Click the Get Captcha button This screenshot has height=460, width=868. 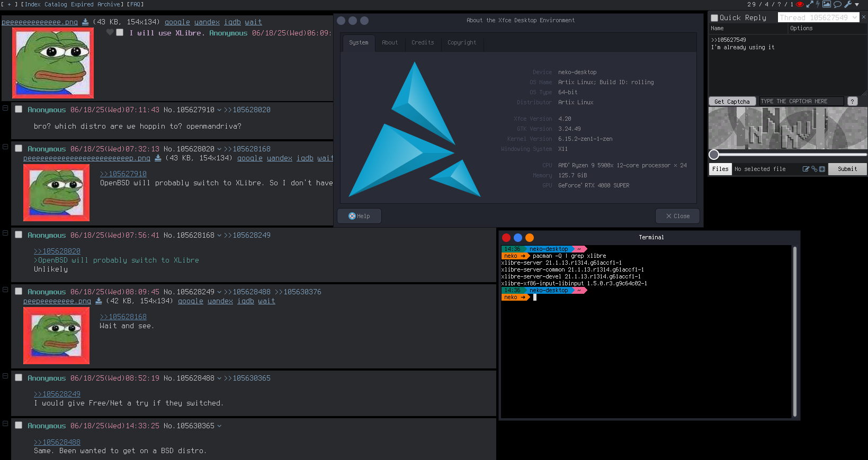(x=732, y=101)
